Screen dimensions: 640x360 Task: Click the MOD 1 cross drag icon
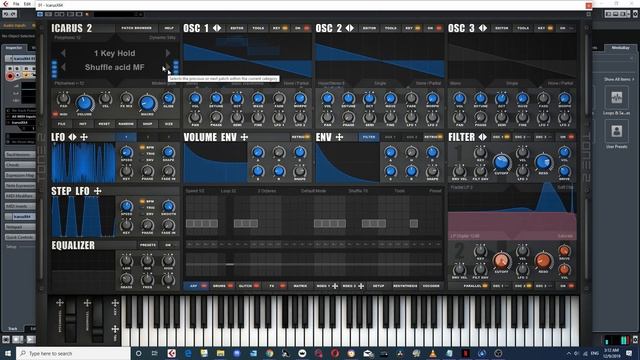pyautogui.click(x=335, y=286)
